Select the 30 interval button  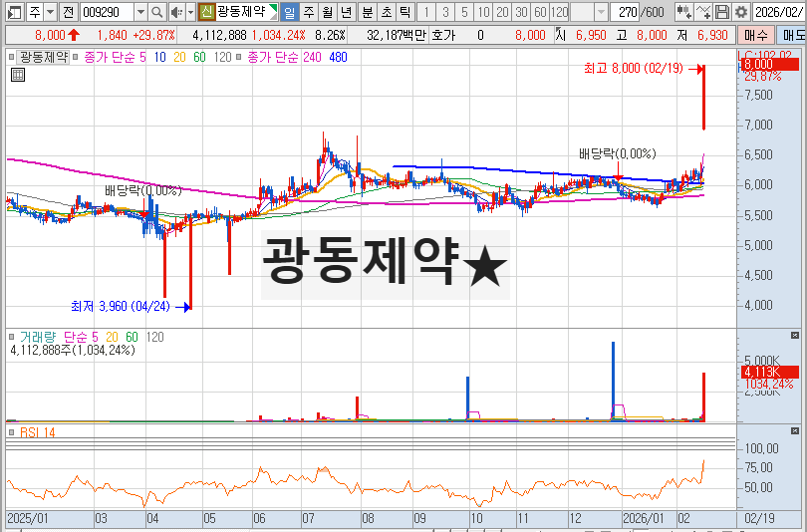click(522, 12)
